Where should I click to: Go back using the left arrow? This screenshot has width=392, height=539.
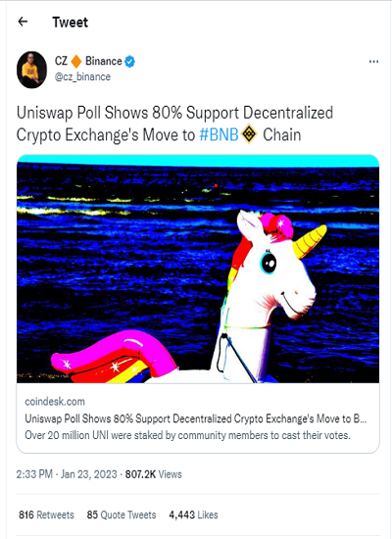click(23, 22)
